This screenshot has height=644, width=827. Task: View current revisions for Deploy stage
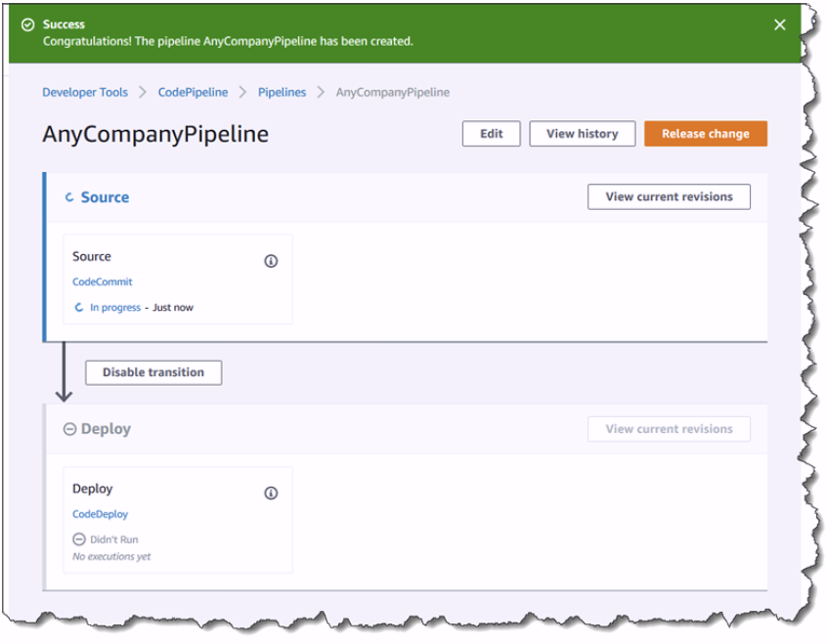click(x=669, y=429)
